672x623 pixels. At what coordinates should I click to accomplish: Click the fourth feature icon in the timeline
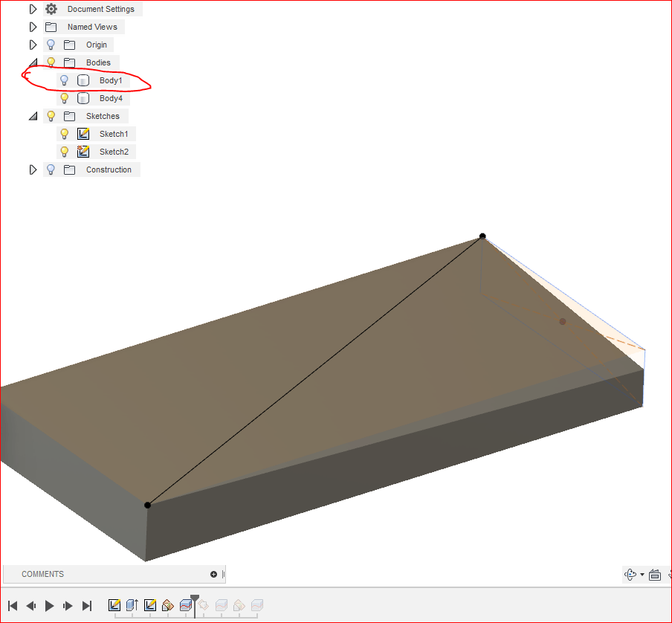coord(168,605)
